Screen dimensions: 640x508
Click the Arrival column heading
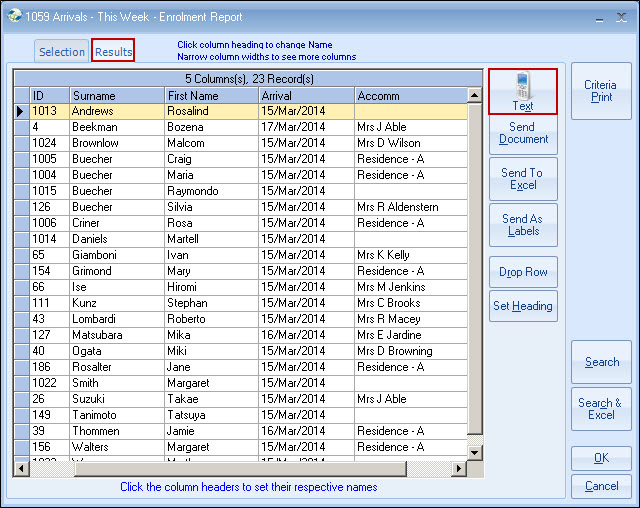306,95
